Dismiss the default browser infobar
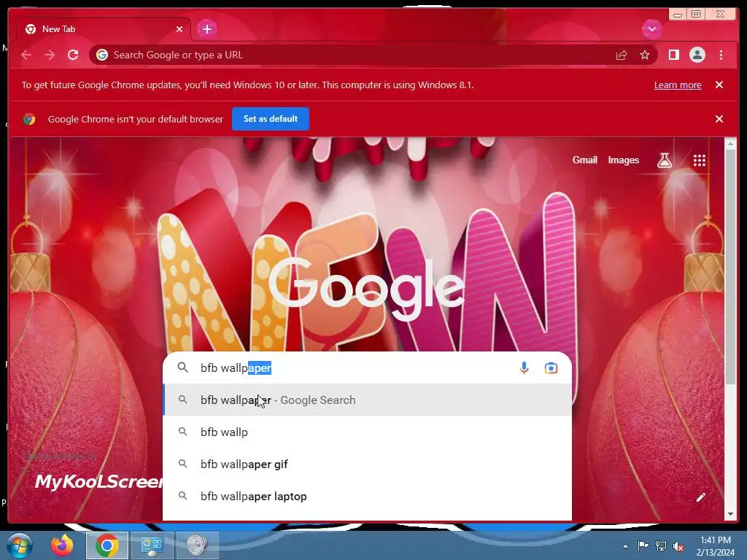Screen dimensions: 747x560 (719, 119)
